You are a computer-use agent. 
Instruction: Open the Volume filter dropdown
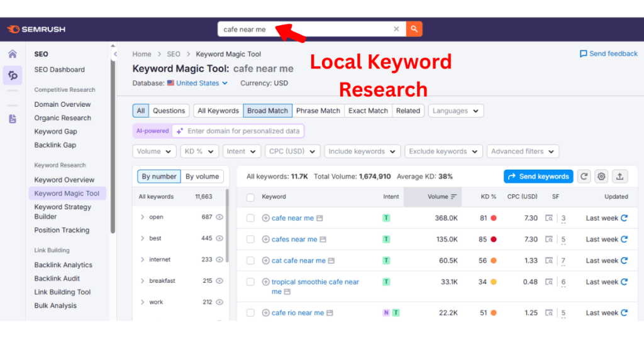coord(154,151)
